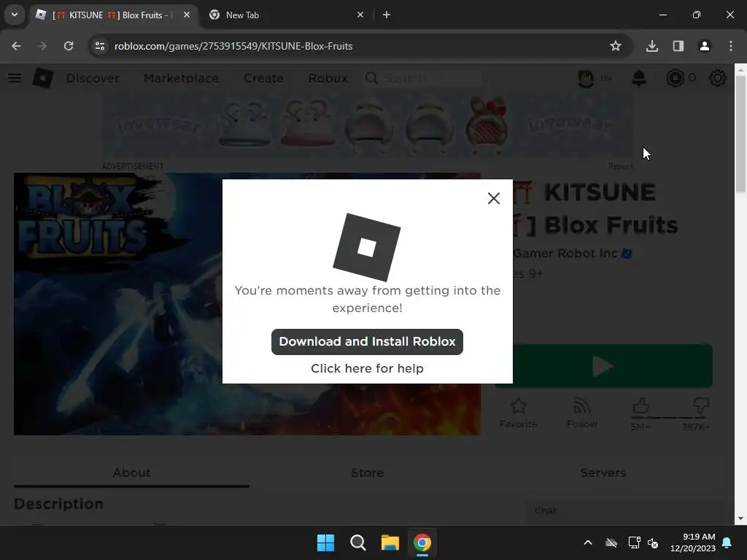This screenshot has width=747, height=560.
Task: Select the Servers tab
Action: click(x=603, y=472)
